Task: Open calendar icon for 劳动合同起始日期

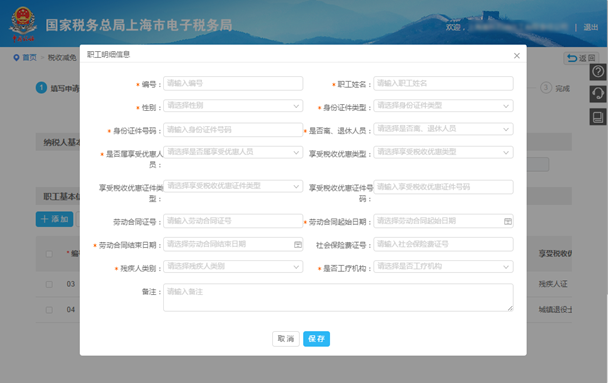Action: tap(508, 221)
